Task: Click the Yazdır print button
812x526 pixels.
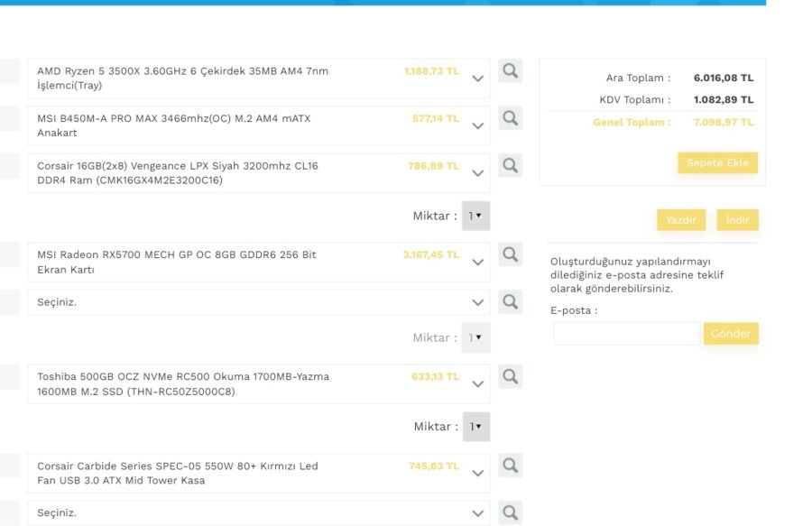Action: coord(681,220)
